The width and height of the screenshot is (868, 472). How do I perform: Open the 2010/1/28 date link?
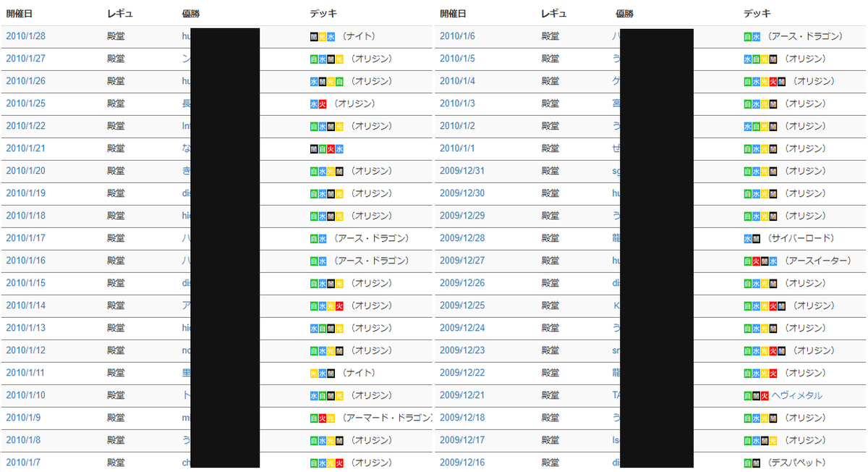25,36
